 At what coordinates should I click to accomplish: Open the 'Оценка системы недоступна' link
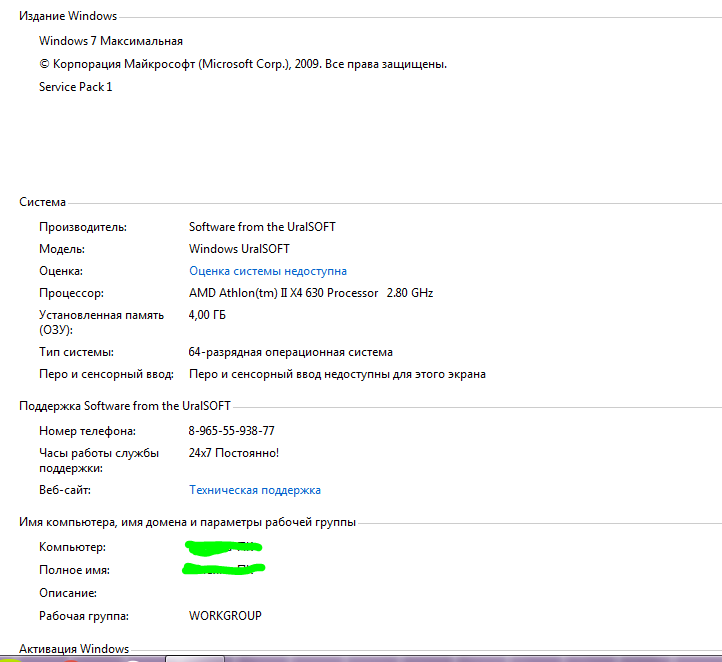(x=268, y=271)
